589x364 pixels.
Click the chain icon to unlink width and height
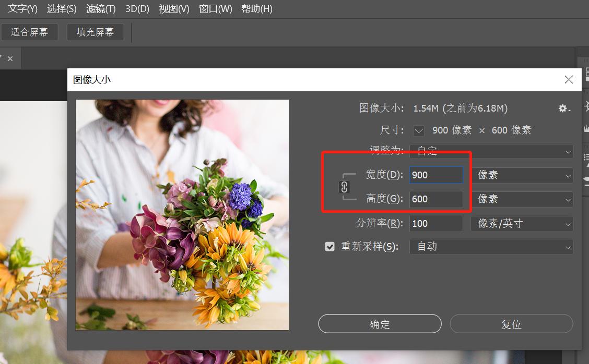(345, 187)
